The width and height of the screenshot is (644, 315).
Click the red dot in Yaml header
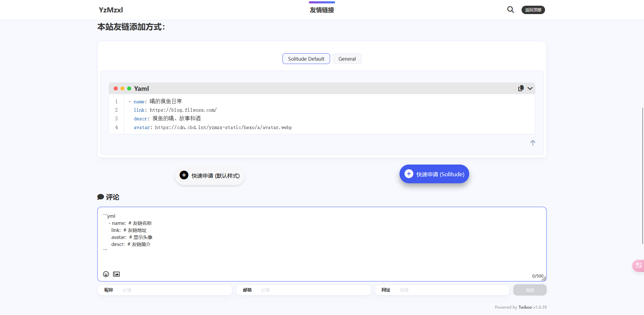116,88
